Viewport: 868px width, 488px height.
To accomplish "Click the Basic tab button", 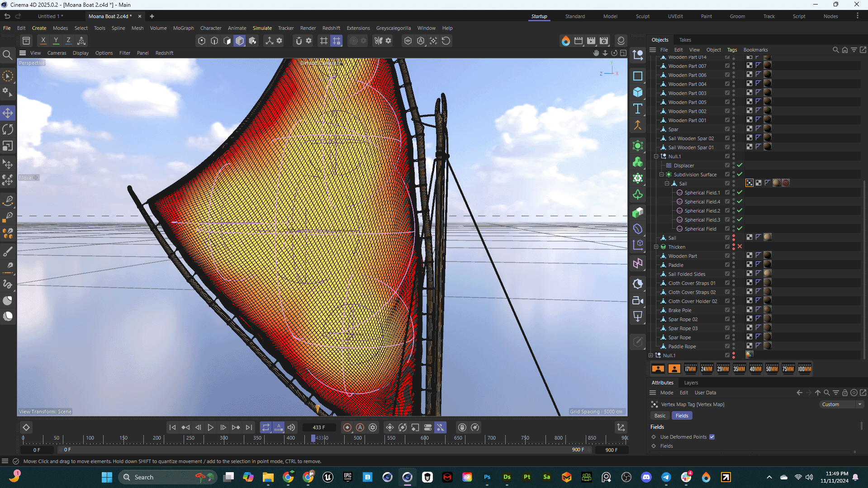I will 660,416.
